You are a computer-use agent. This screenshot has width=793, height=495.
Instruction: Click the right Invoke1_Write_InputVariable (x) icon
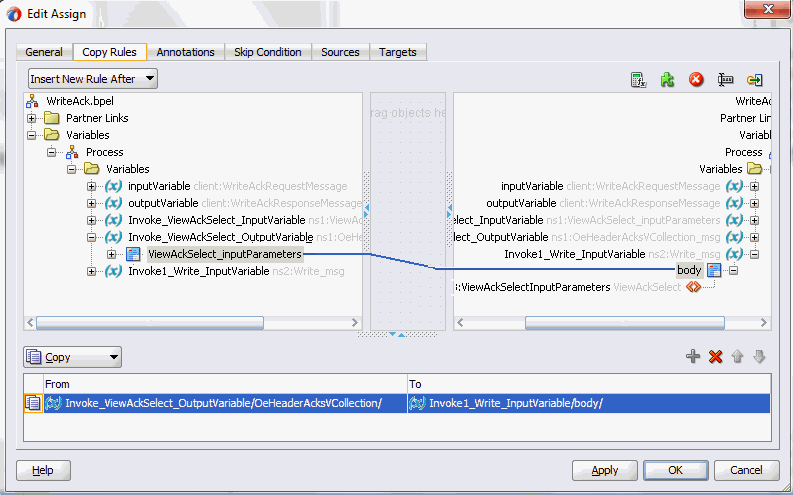tap(734, 254)
